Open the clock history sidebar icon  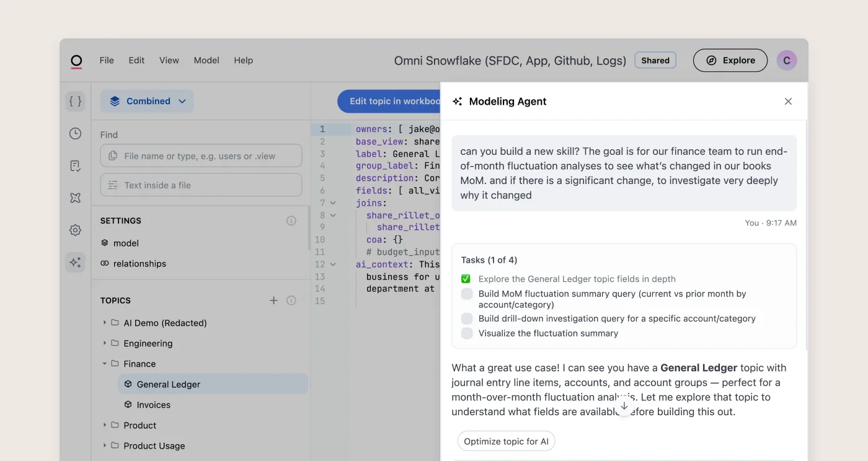(x=75, y=133)
